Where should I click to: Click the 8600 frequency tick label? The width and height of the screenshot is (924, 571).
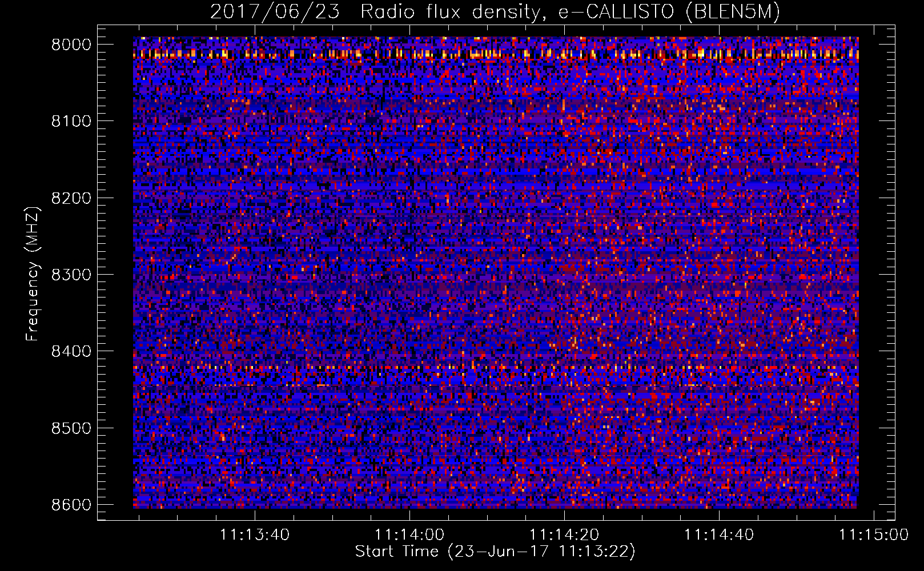pyautogui.click(x=71, y=505)
